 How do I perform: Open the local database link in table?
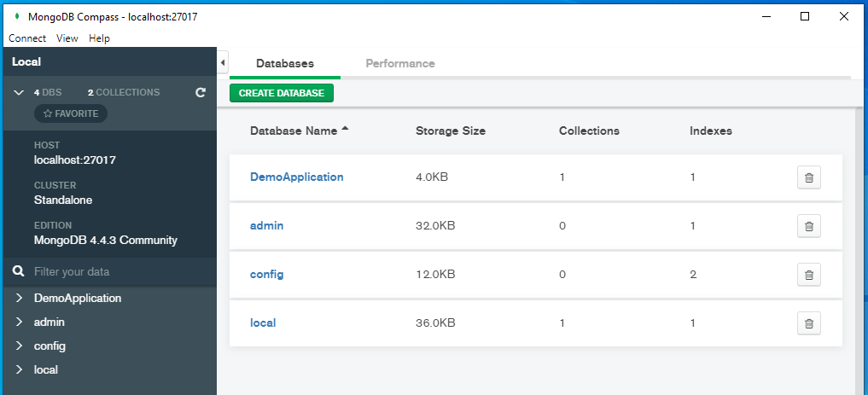coord(263,323)
